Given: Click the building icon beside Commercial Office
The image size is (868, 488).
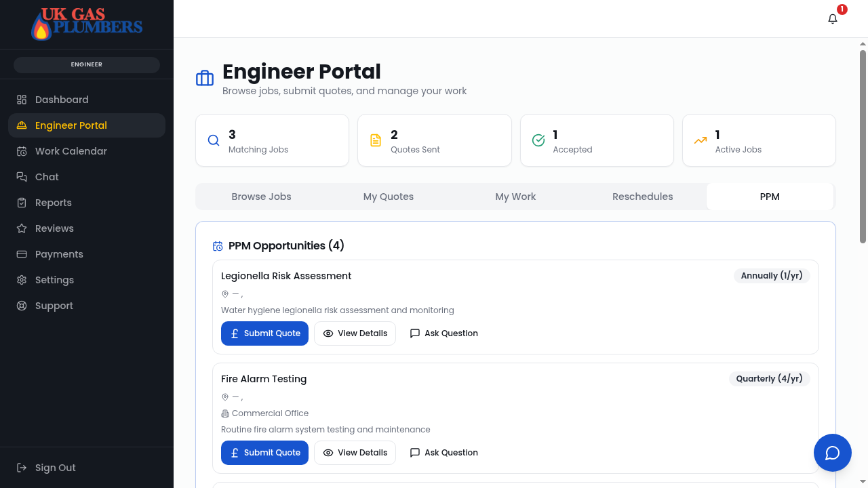Looking at the screenshot, I should click(225, 413).
